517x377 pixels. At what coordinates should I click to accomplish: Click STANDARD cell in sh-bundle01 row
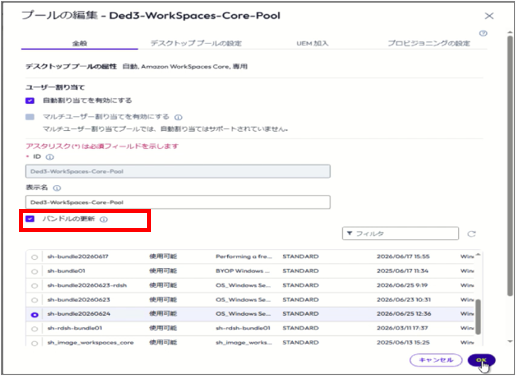pos(301,271)
